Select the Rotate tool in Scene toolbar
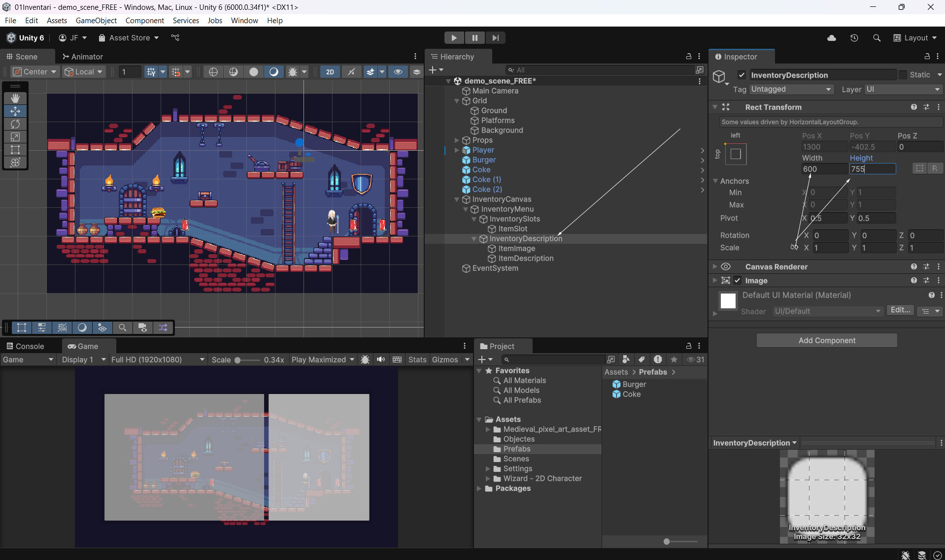The width and height of the screenshot is (945, 560). tap(15, 124)
